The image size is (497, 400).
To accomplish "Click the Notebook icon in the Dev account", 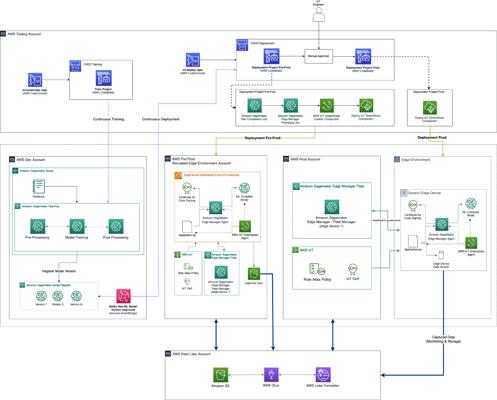I will [39, 186].
